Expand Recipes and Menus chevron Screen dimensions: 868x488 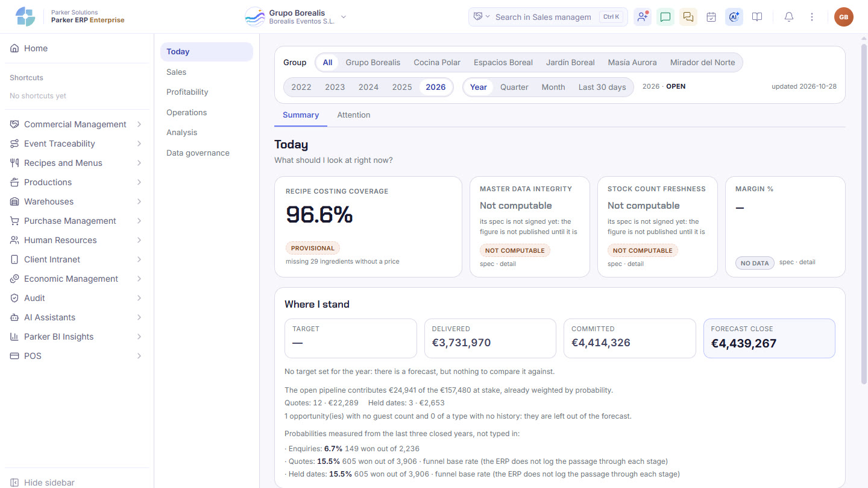click(139, 163)
